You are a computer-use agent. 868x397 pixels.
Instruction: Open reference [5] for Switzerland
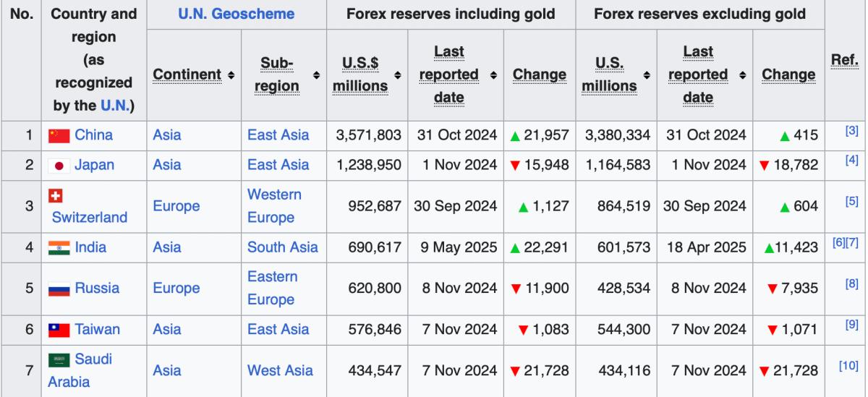pyautogui.click(x=851, y=202)
